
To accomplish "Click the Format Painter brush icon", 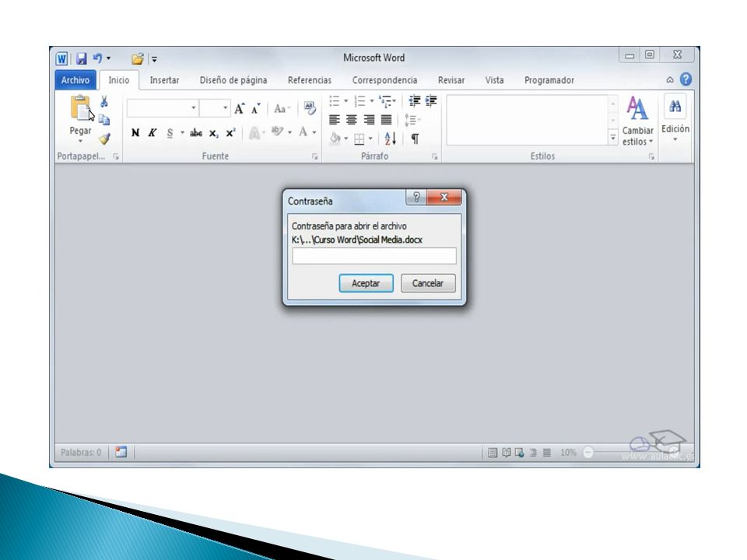I will coord(104,138).
